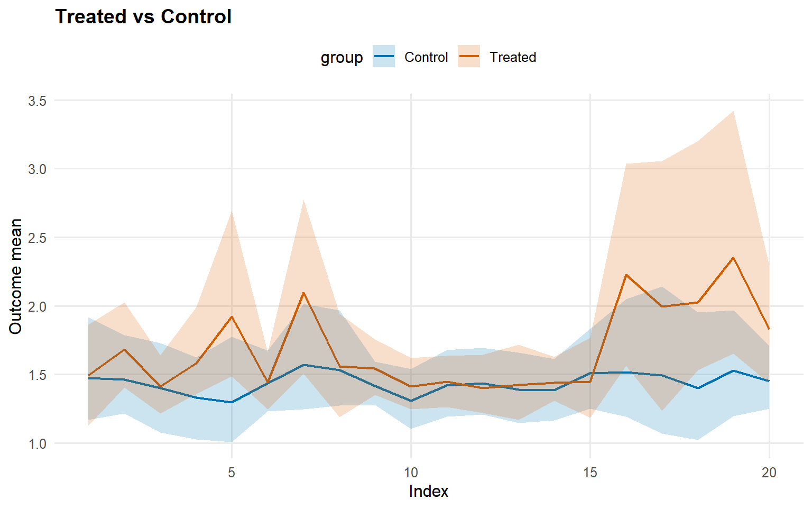Click the y-axis tick label 1.0
The image size is (812, 508).
coord(37,444)
